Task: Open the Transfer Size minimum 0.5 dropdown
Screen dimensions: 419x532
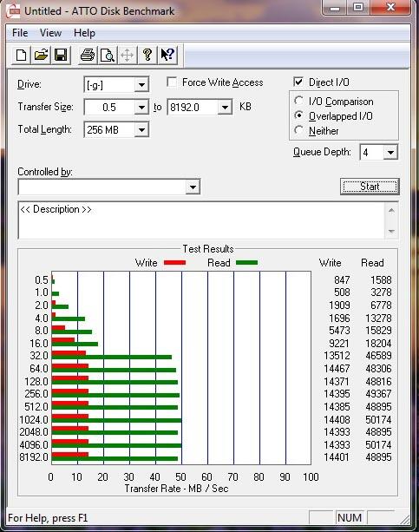Action: (141, 108)
